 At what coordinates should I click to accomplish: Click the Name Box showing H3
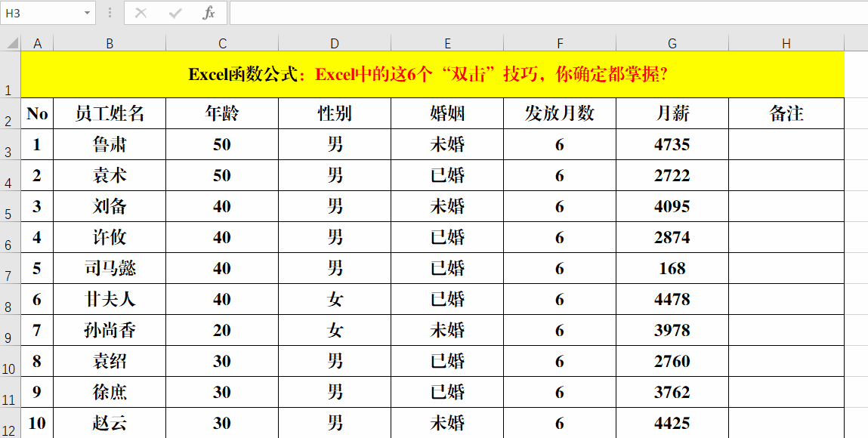42,13
